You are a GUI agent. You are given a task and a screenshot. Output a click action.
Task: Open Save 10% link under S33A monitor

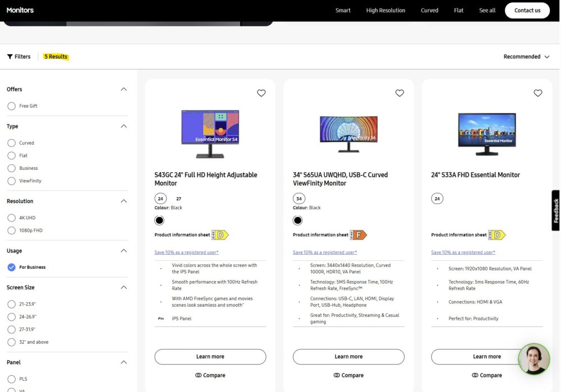pyautogui.click(x=463, y=252)
